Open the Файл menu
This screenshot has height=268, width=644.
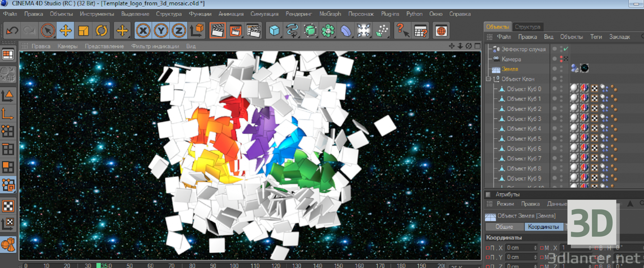[10, 14]
